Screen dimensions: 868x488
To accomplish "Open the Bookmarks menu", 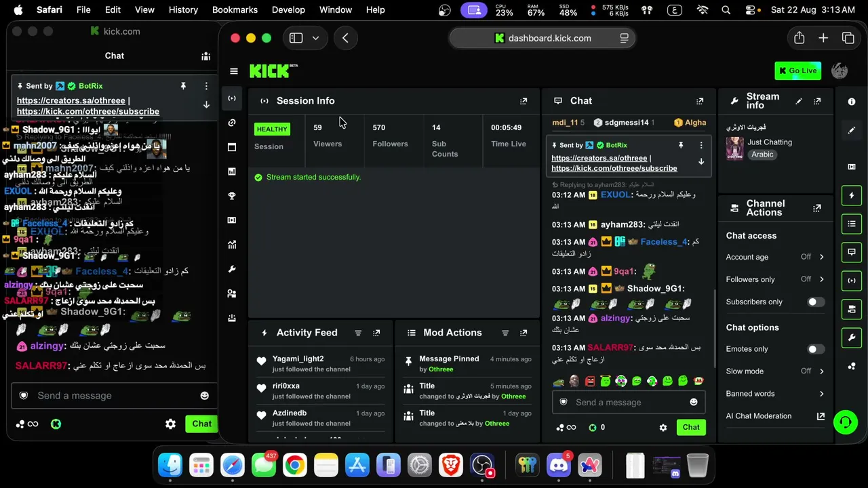I will point(235,10).
